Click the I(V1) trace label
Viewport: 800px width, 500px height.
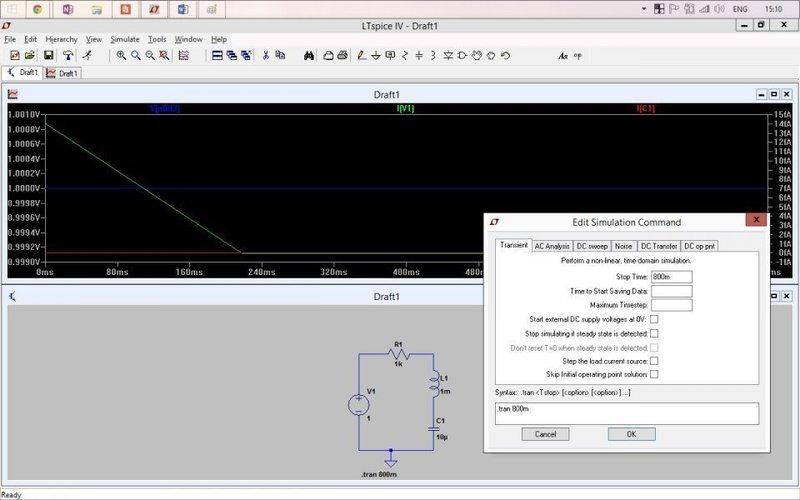click(406, 108)
